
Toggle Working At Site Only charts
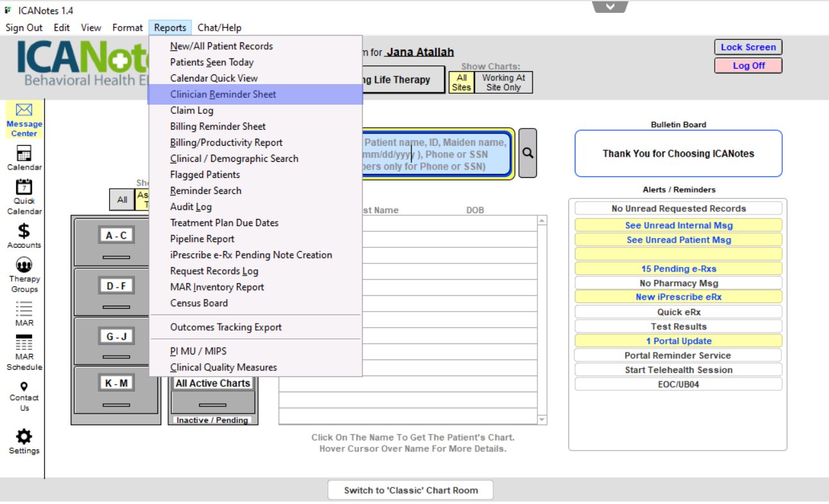pos(503,82)
